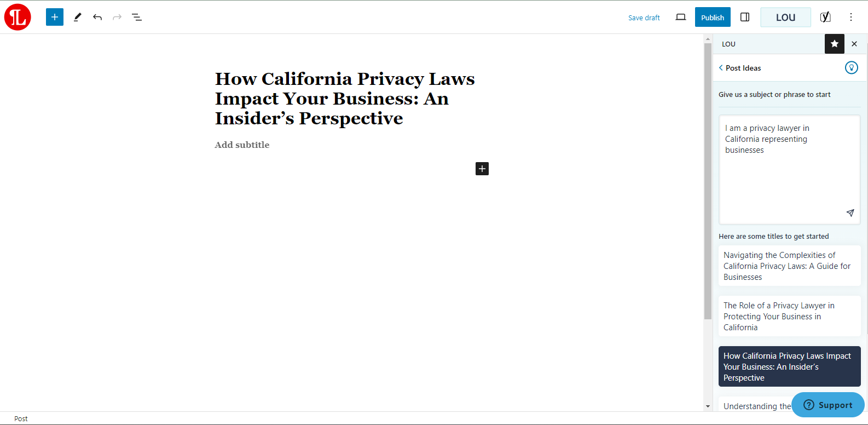Open the Yoast SEO icon
The width and height of the screenshot is (868, 425).
pyautogui.click(x=825, y=17)
